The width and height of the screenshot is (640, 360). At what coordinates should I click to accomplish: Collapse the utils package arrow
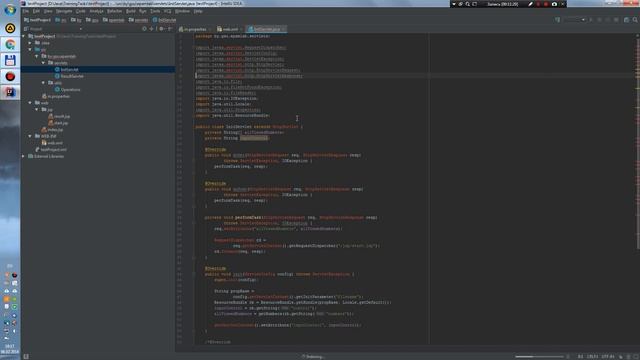(43, 82)
